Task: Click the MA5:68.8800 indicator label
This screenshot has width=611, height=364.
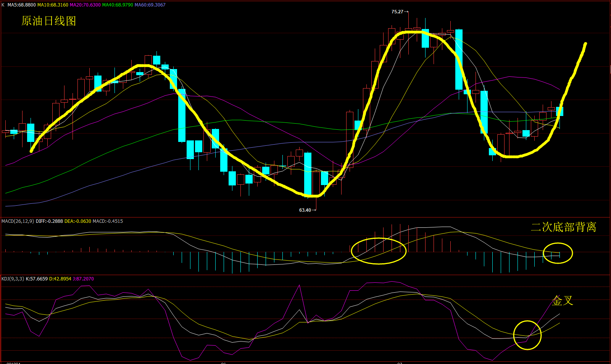Action: (x=21, y=5)
